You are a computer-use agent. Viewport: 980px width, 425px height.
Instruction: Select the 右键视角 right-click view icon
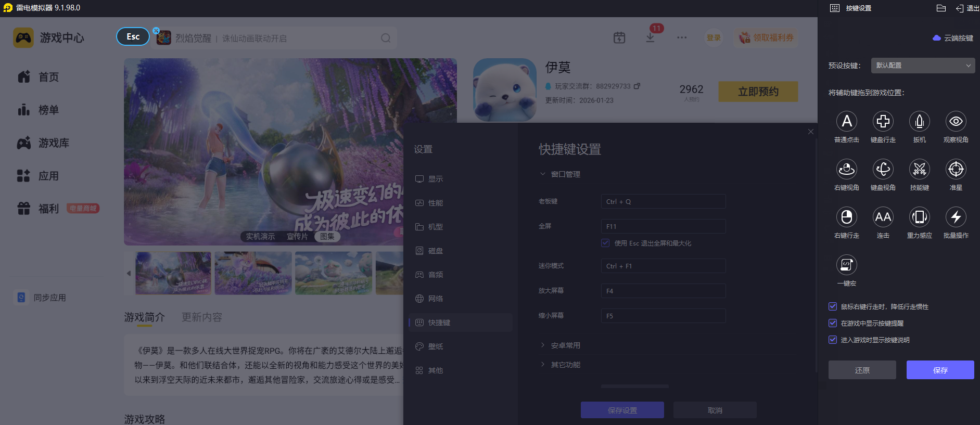point(847,169)
